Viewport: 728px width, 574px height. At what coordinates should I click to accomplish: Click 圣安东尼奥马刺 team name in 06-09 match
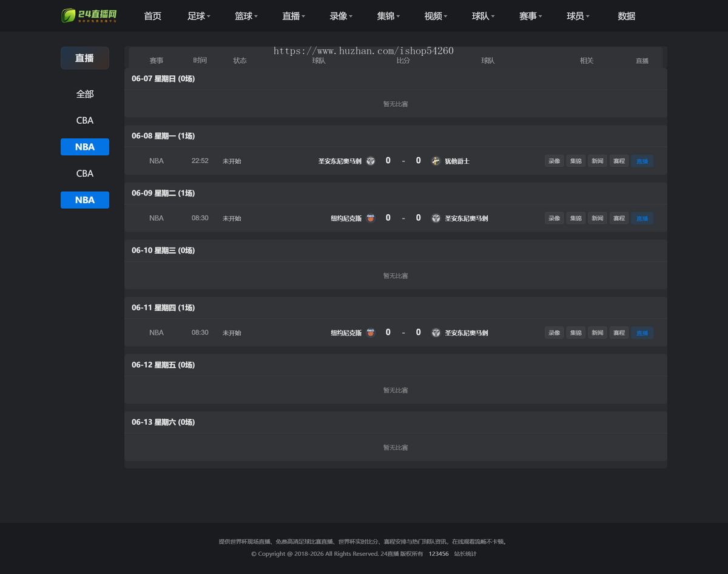[x=467, y=218]
